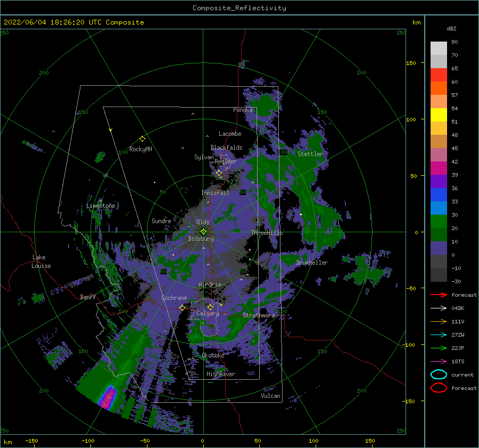Screen dimensions: 479x448
Task: Click the Lake Louise label
Action: 41,262
